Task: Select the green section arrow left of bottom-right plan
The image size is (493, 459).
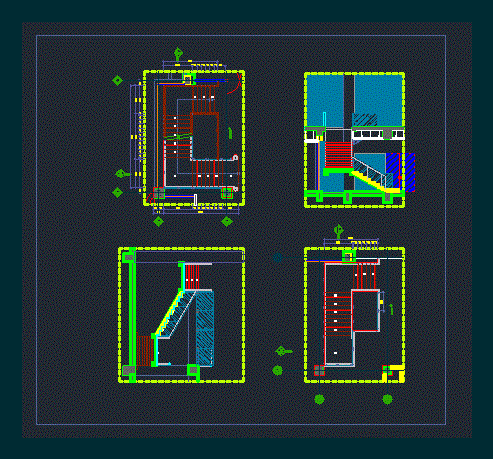Action: coord(283,351)
